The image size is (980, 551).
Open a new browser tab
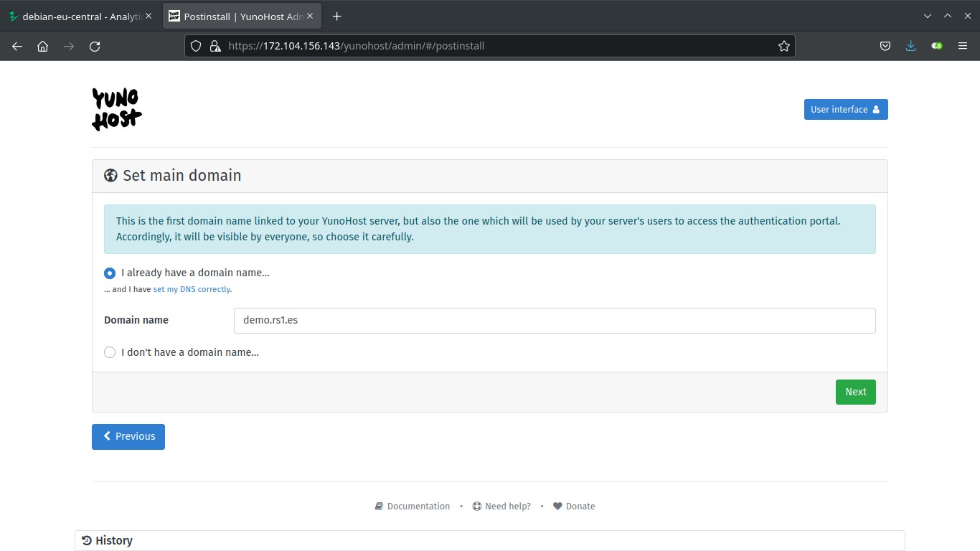pyautogui.click(x=336, y=16)
